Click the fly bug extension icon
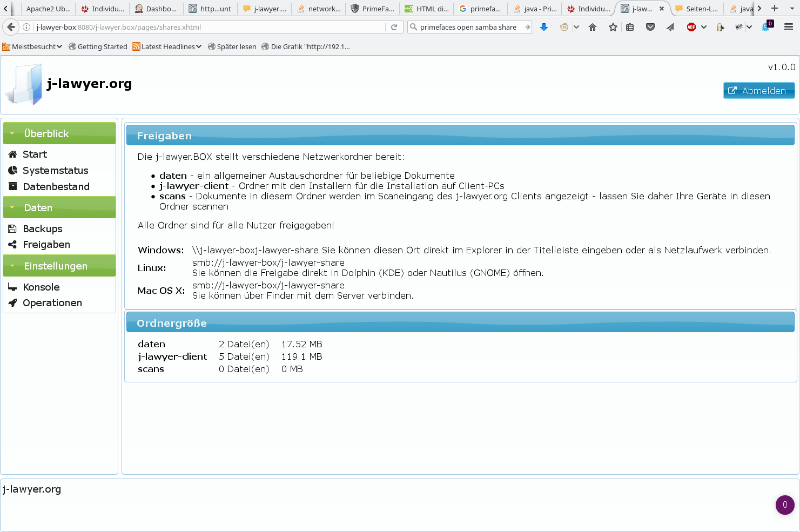 (x=739, y=27)
